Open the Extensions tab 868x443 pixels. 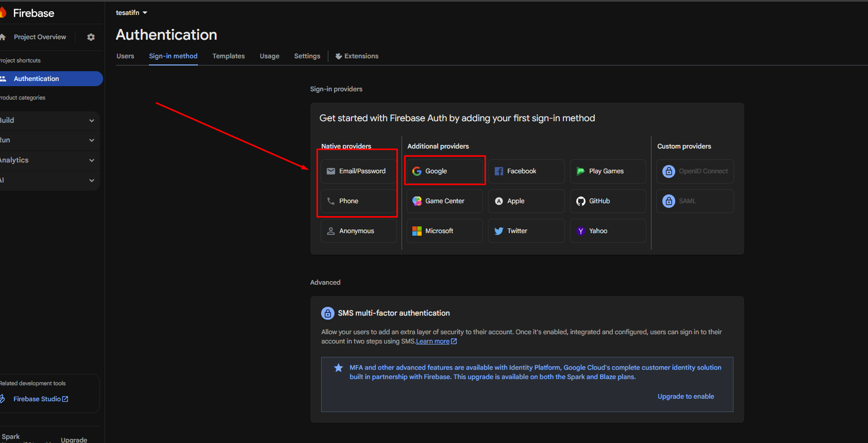click(x=357, y=56)
